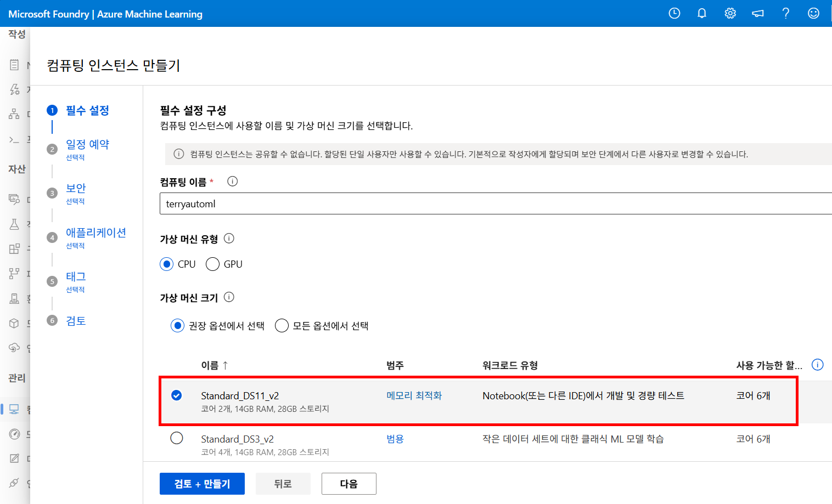The width and height of the screenshot is (832, 504).
Task: Click the 범주 column header
Action: click(x=395, y=365)
